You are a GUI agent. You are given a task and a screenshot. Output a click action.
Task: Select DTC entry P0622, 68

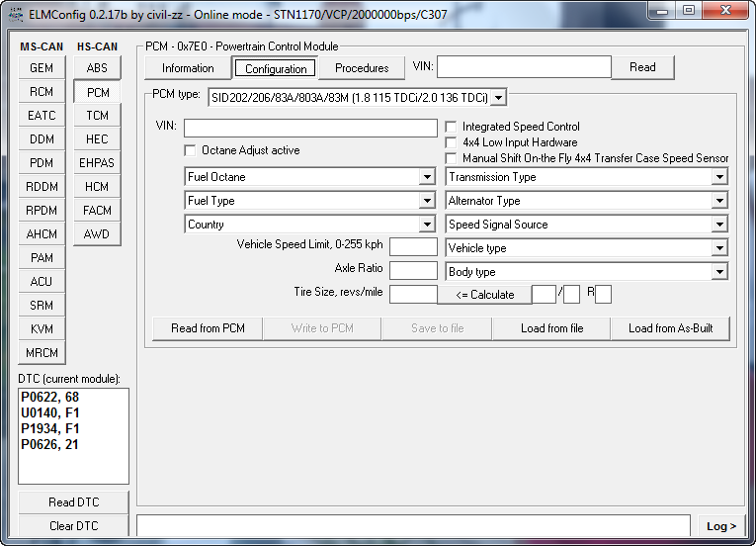[49, 397]
